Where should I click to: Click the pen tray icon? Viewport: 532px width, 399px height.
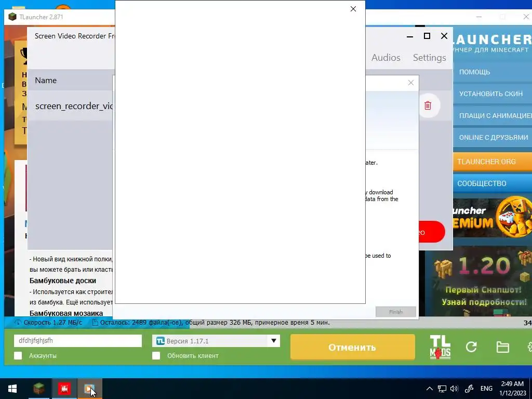pyautogui.click(x=469, y=389)
